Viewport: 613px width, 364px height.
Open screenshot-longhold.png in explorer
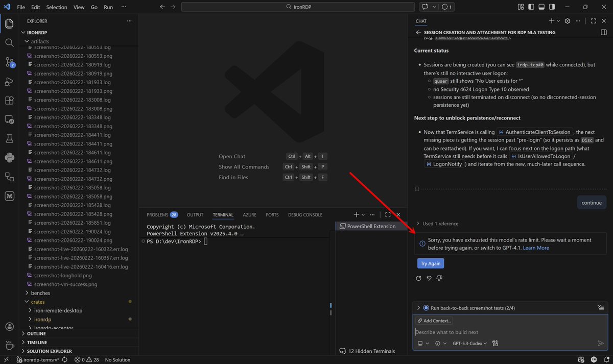63,276
